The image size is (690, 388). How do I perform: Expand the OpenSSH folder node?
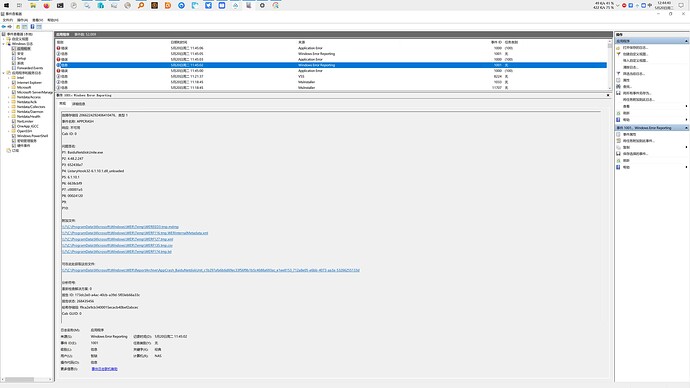9,131
